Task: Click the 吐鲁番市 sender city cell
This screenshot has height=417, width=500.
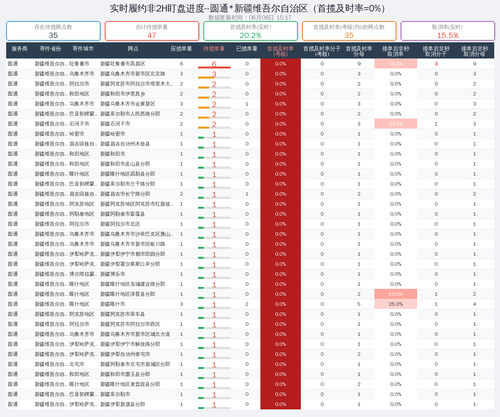Action: [x=79, y=64]
